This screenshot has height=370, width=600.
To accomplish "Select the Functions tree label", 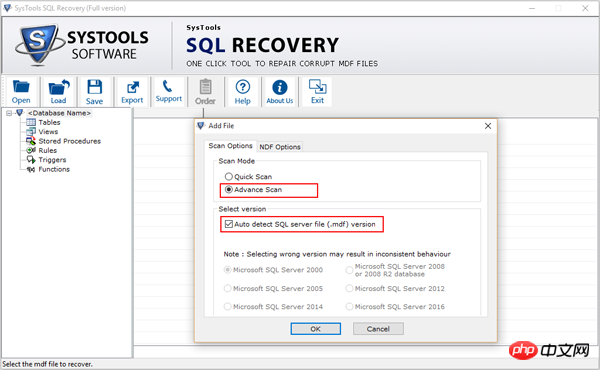I will (54, 169).
